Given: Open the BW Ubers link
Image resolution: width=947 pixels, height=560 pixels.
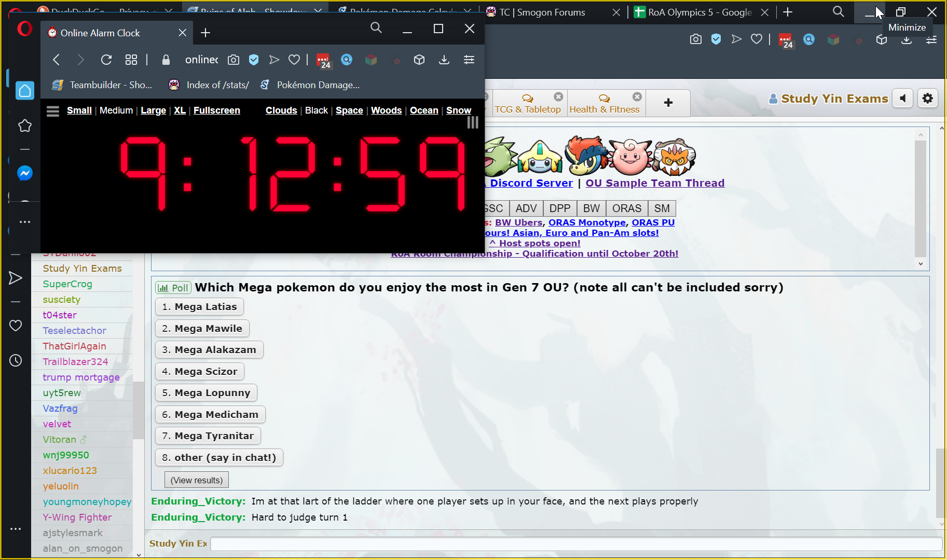Looking at the screenshot, I should point(518,222).
